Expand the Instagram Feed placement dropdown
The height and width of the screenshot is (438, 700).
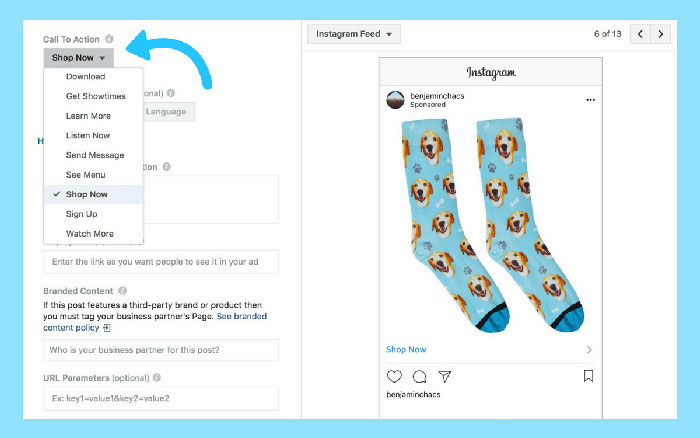point(354,34)
